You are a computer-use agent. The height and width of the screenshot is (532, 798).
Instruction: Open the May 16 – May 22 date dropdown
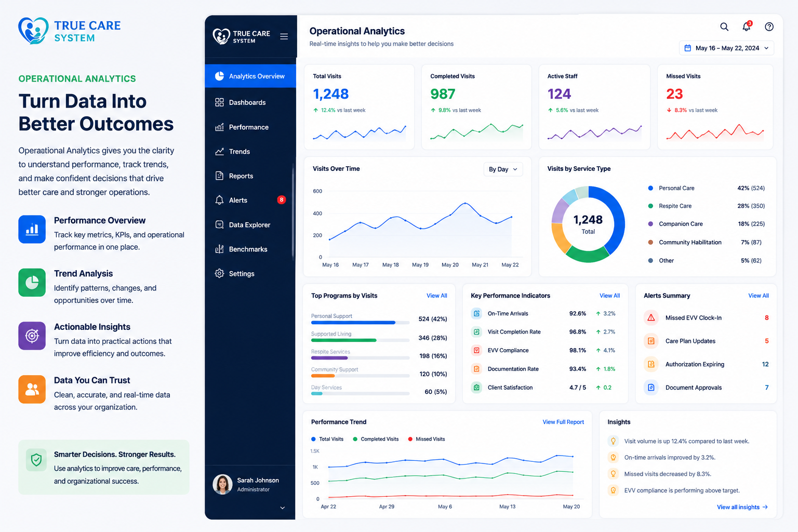tap(726, 48)
